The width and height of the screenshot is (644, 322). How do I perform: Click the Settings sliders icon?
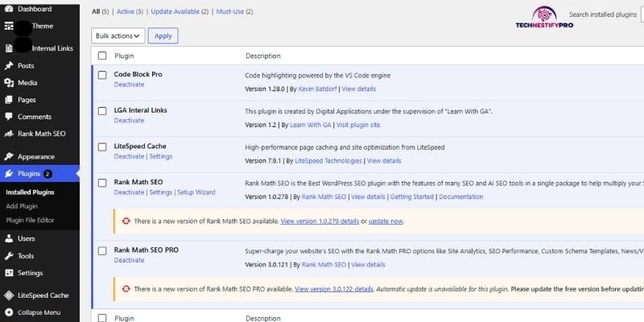pos(9,273)
